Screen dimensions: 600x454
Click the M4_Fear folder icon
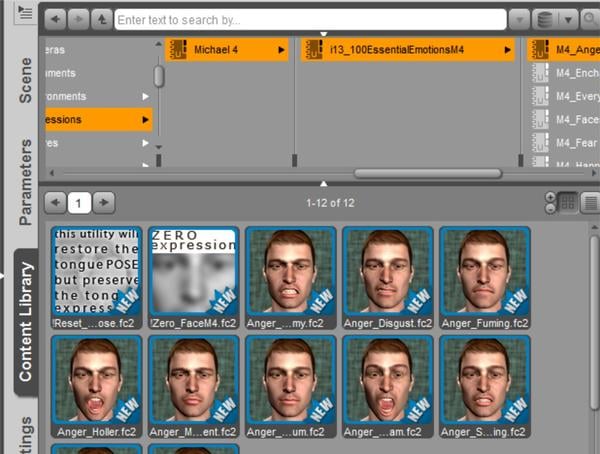(540, 143)
